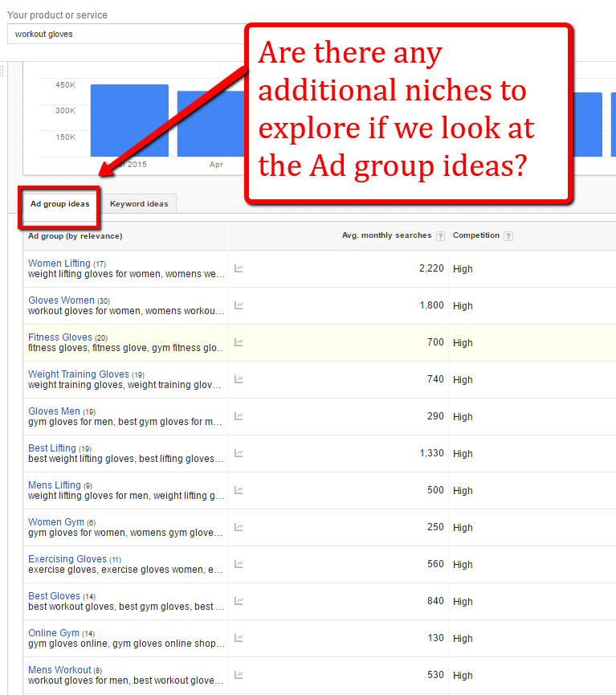Open the Best Gloves ad group link
The width and height of the screenshot is (616, 695).
point(54,596)
